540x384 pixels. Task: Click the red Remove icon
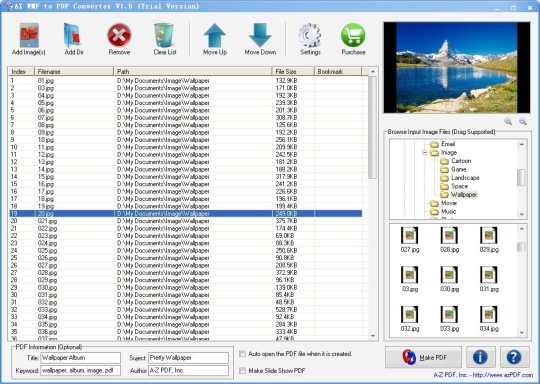(119, 35)
